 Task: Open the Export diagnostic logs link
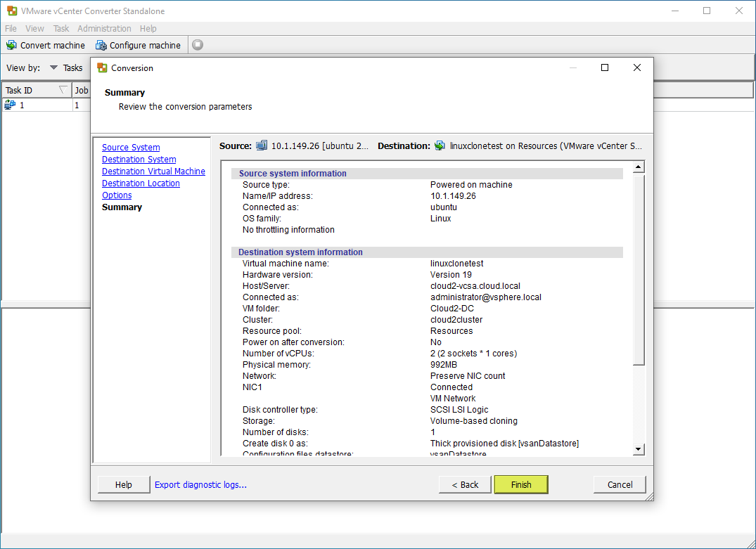[x=200, y=484]
